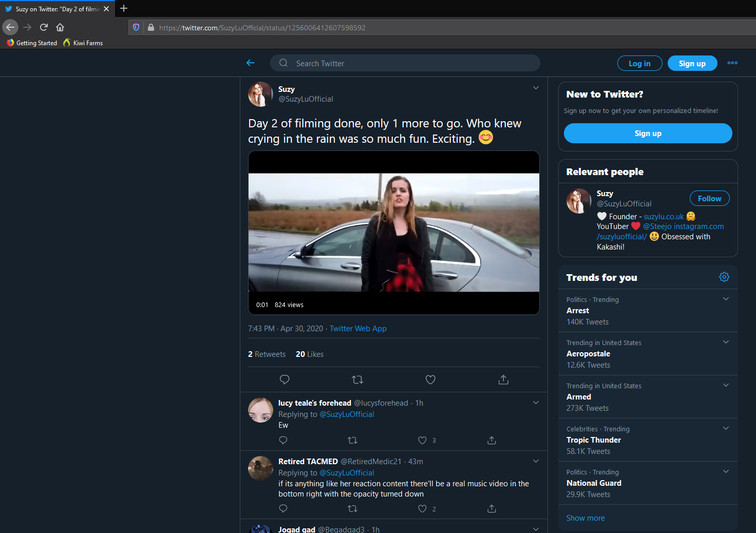Open the suzylu.co.uk link in bio
The image size is (756, 533).
coord(664,217)
